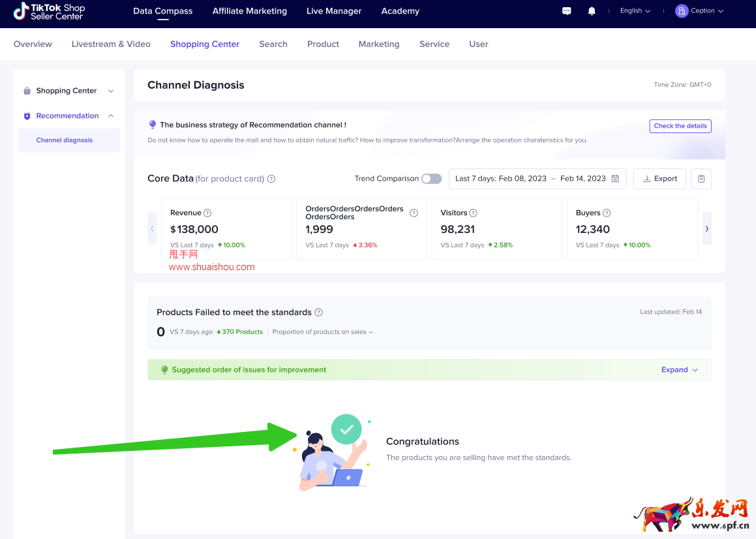Click the notification bell icon
The height and width of the screenshot is (539, 756).
tap(592, 11)
